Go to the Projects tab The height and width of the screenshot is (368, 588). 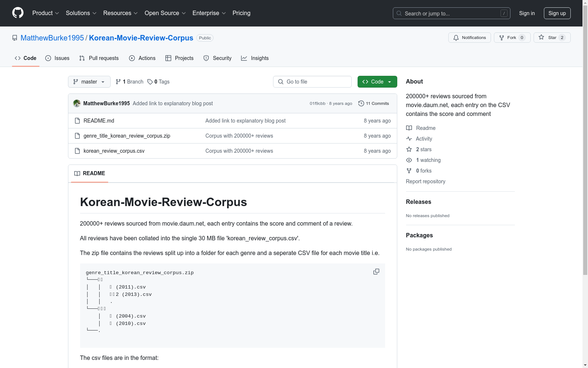[x=179, y=58]
